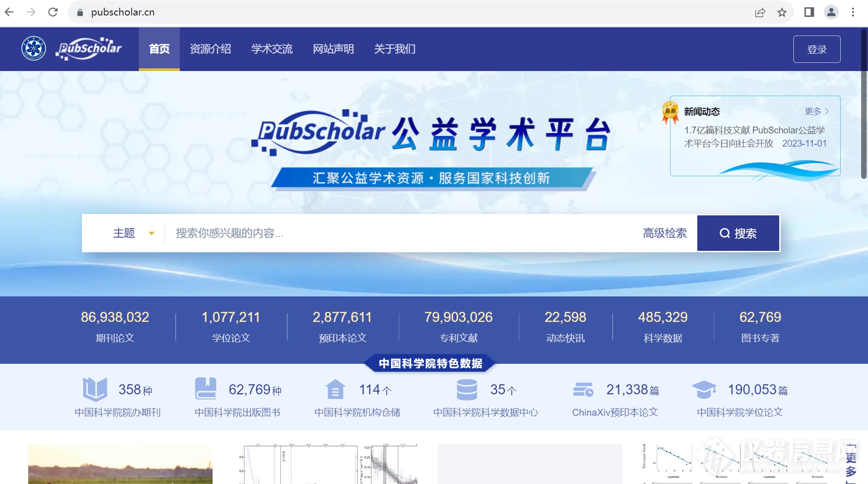868x484 pixels.
Task: Click the vertical 更多 link beside thumbnails
Action: coord(851,464)
